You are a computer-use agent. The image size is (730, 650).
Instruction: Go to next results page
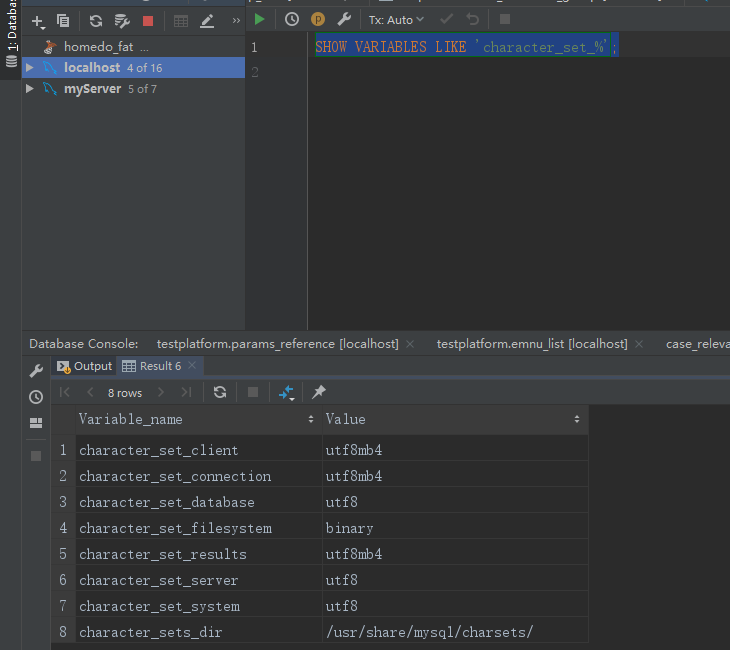tap(161, 392)
